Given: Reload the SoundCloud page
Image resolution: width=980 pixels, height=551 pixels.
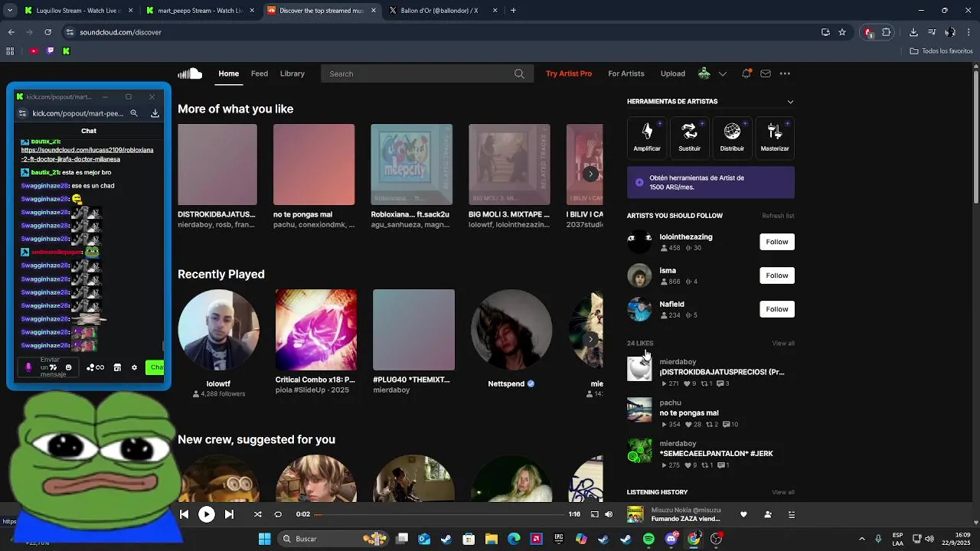Looking at the screenshot, I should coord(47,32).
